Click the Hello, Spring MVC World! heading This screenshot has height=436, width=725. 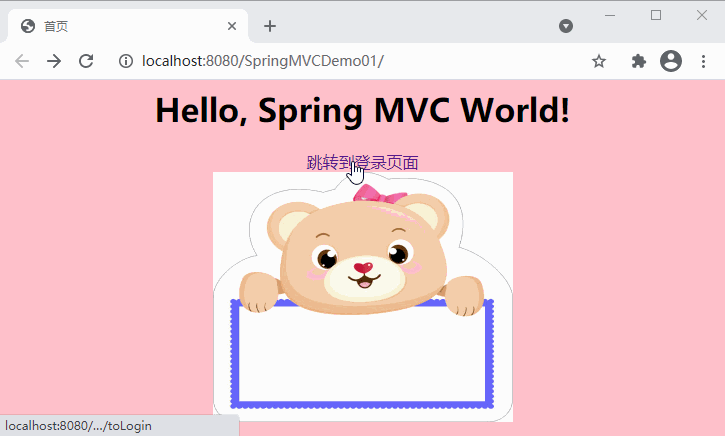[362, 111]
